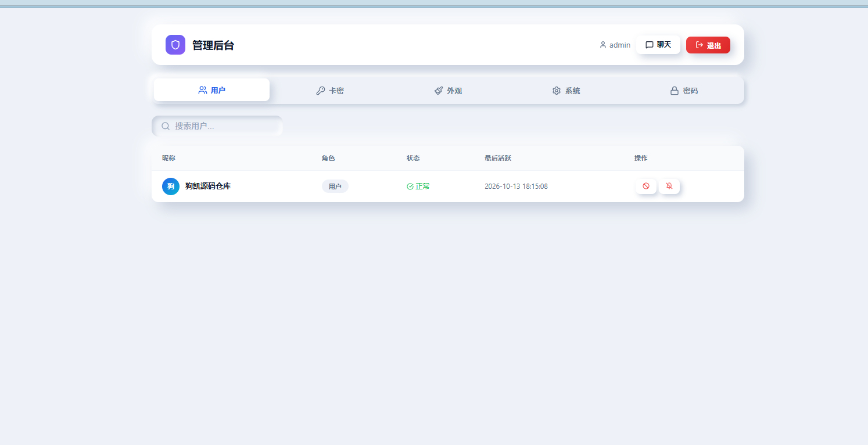Click the ban user icon for 狗凯源码仓库
This screenshot has height=445, width=868.
(x=646, y=186)
